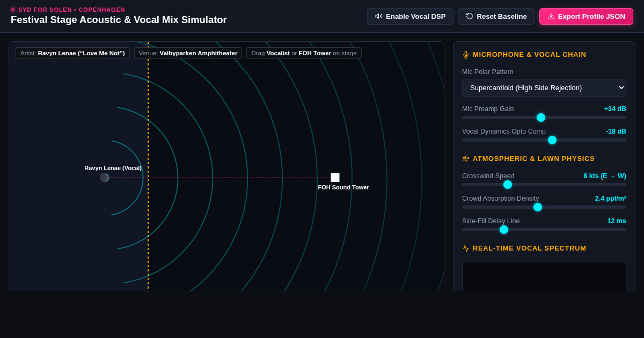Image resolution: width=644 pixels, height=338 pixels.
Task: Click the 12 ms delay value
Action: point(617,221)
